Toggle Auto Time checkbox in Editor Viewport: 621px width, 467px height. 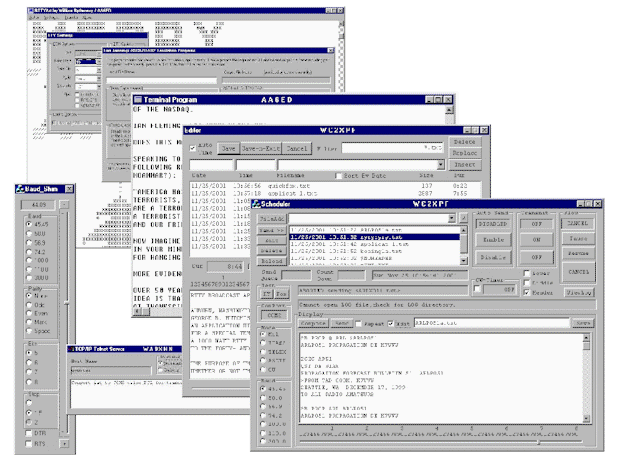pyautogui.click(x=193, y=148)
